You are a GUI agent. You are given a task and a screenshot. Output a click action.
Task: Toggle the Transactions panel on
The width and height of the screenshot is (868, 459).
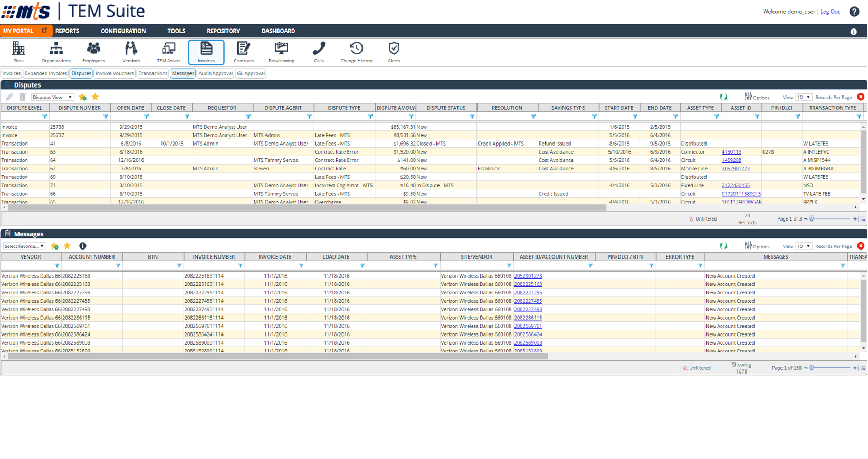[152, 73]
